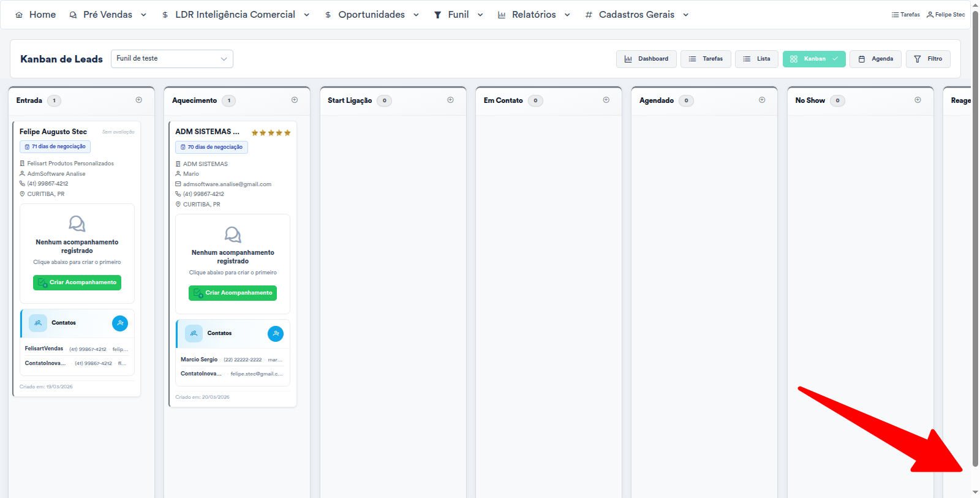Open LDR Inteligência Comercial menu
The height and width of the screenshot is (498, 980).
tap(235, 15)
